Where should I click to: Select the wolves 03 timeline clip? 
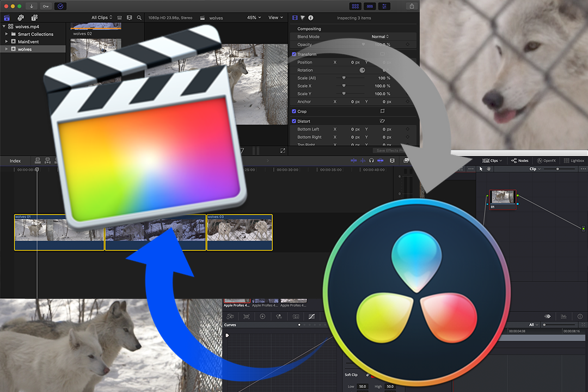(x=240, y=232)
